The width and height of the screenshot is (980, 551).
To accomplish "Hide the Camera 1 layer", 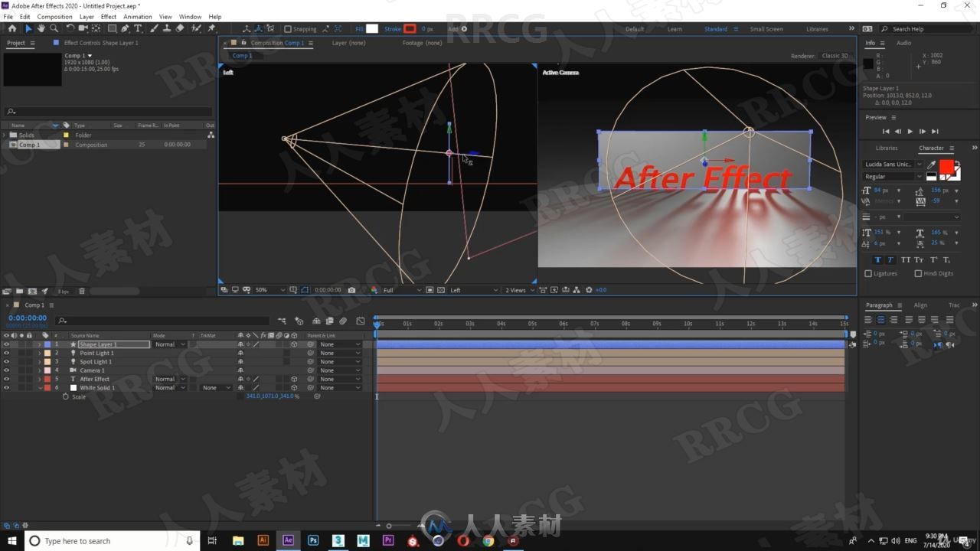I will click(x=6, y=370).
